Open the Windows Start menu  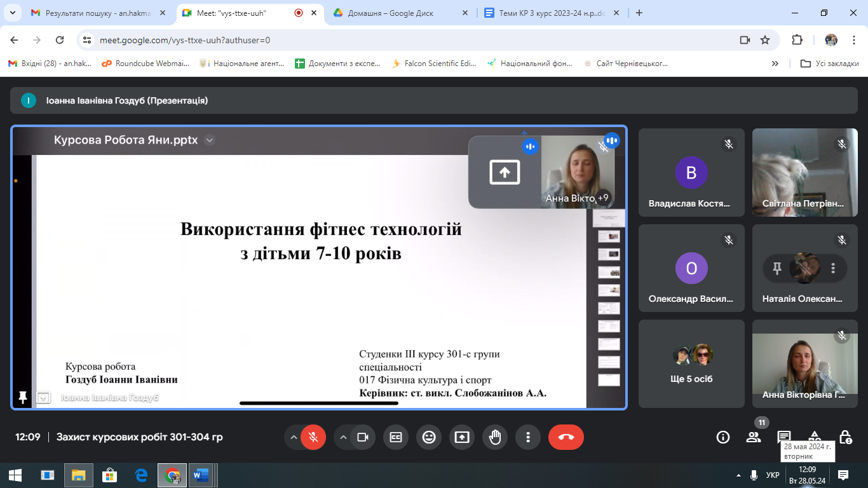(x=15, y=475)
